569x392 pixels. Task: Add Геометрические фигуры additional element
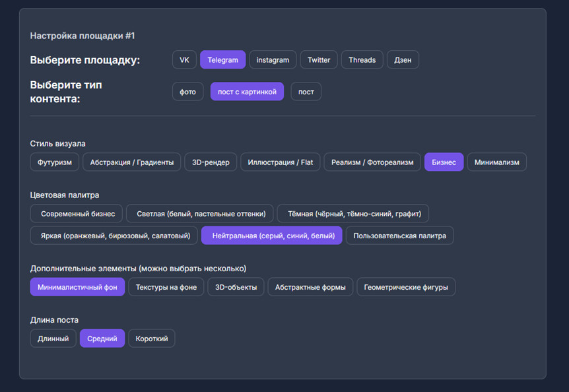tap(406, 287)
